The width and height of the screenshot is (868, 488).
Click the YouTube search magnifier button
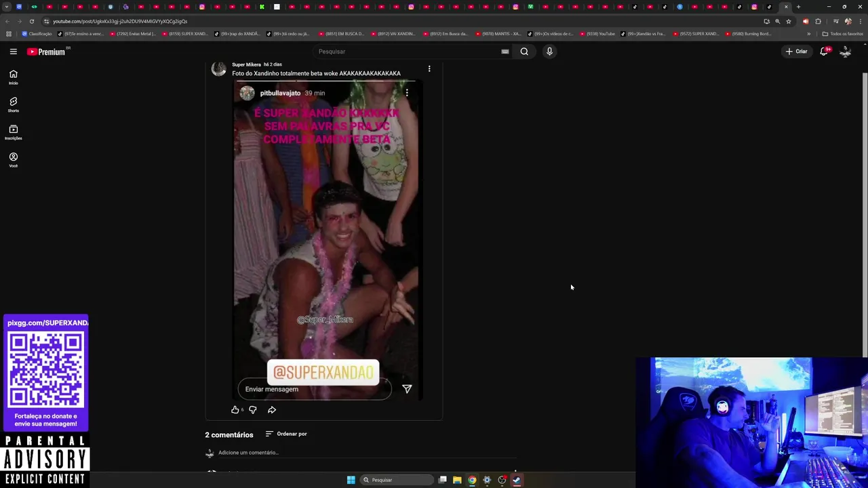click(x=524, y=52)
